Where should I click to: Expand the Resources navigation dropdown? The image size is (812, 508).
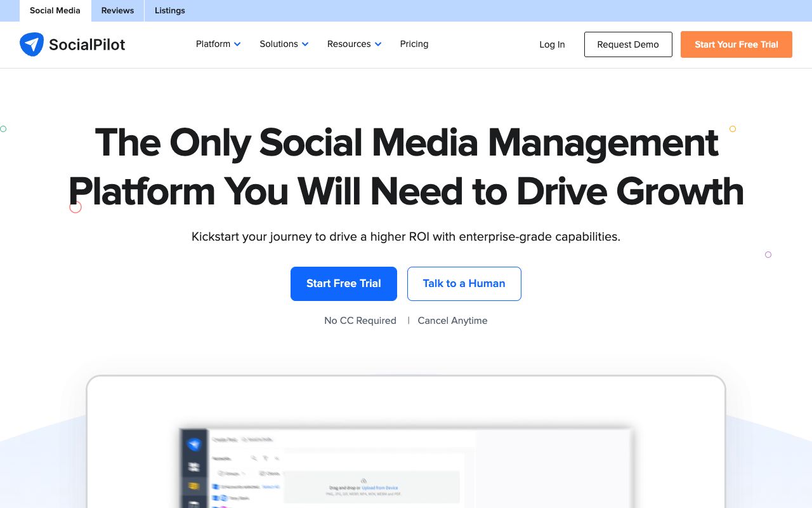point(354,44)
